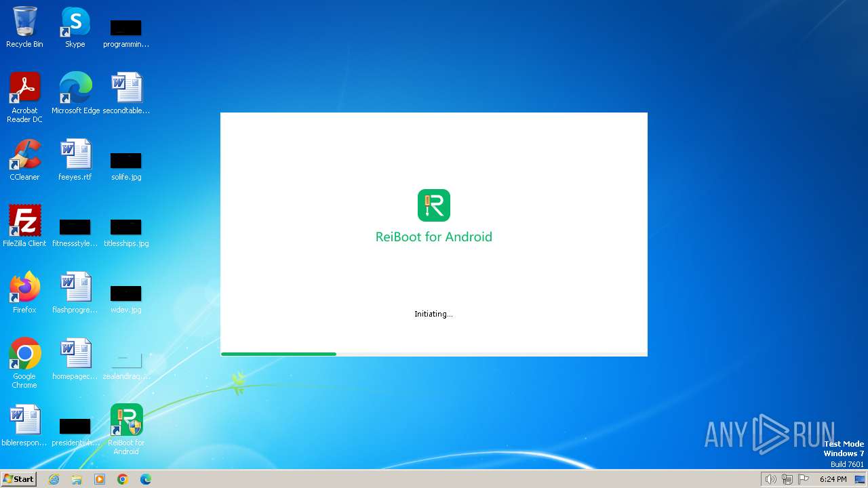Open network status tray icon

click(787, 479)
